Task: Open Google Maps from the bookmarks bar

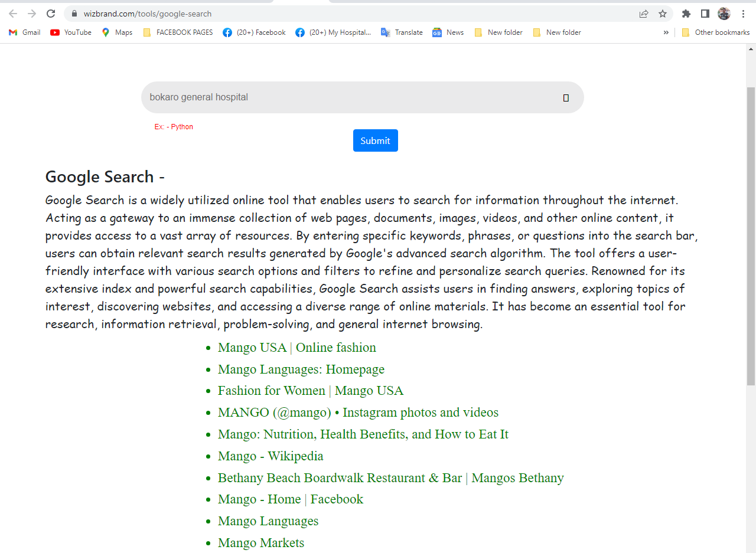Action: tap(116, 32)
